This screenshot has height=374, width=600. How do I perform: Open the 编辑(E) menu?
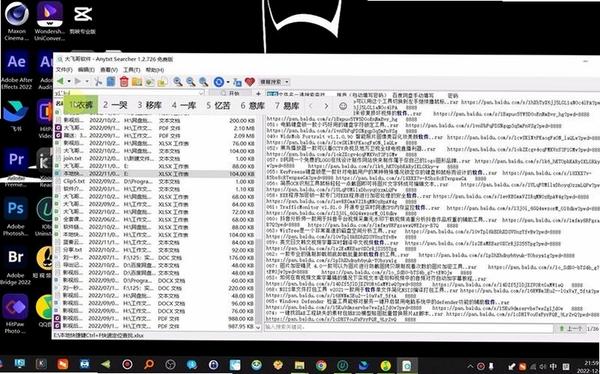[86, 70]
